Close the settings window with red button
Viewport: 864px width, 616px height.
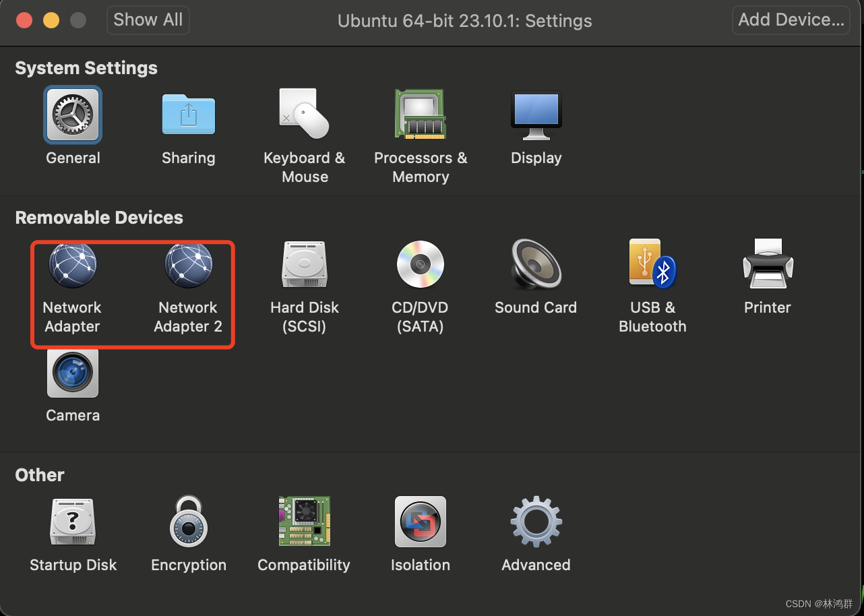[x=24, y=20]
